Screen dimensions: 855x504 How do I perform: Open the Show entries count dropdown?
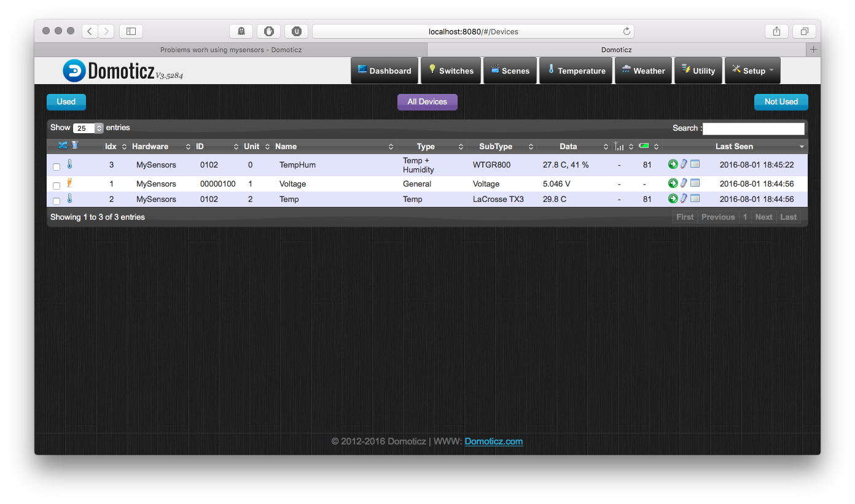(x=88, y=128)
